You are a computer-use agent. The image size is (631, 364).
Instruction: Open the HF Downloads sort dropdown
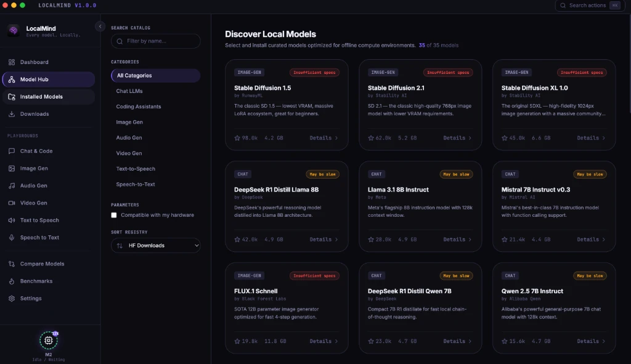click(x=156, y=245)
